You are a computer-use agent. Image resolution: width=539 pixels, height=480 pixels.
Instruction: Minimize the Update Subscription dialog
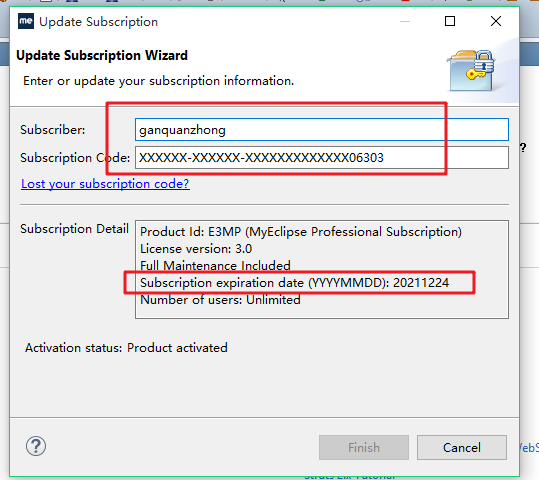point(405,21)
